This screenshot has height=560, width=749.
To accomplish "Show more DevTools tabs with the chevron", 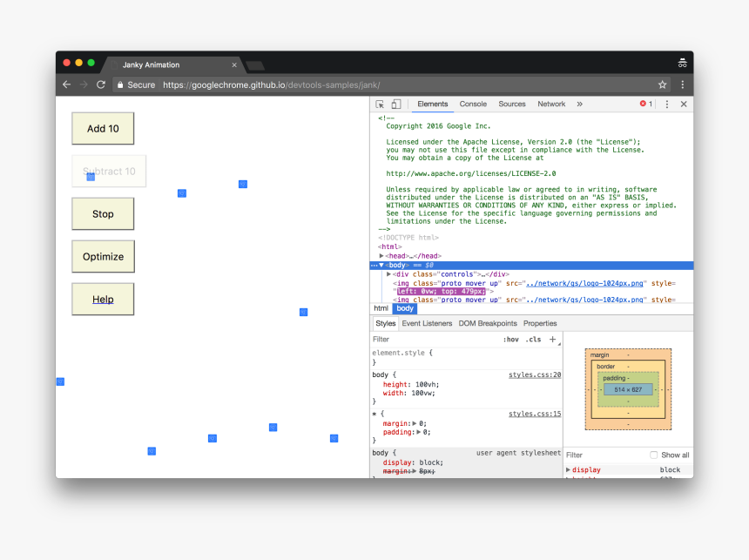I will [x=579, y=105].
